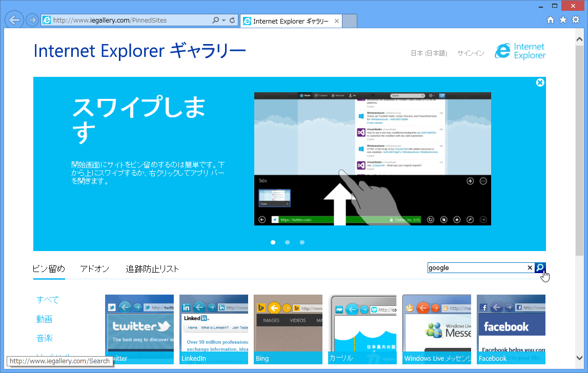588x373 pixels.
Task: Open the address bar dropdown arrow
Action: [x=224, y=20]
